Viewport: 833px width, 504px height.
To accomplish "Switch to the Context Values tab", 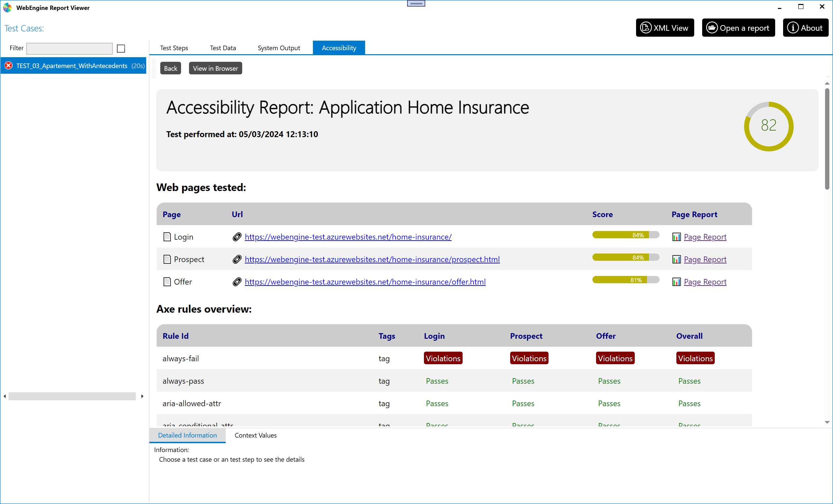I will click(x=255, y=435).
